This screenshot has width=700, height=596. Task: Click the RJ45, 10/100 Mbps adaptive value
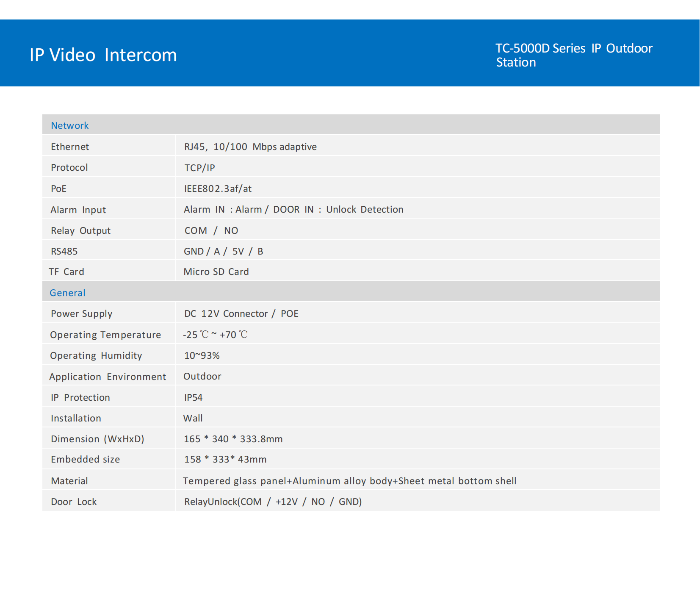250,147
